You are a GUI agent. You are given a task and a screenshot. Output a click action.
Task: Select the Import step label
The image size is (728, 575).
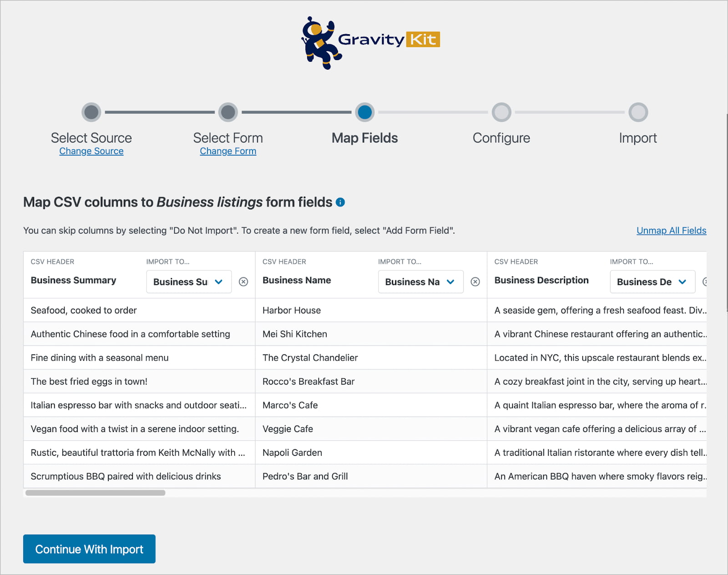(638, 138)
